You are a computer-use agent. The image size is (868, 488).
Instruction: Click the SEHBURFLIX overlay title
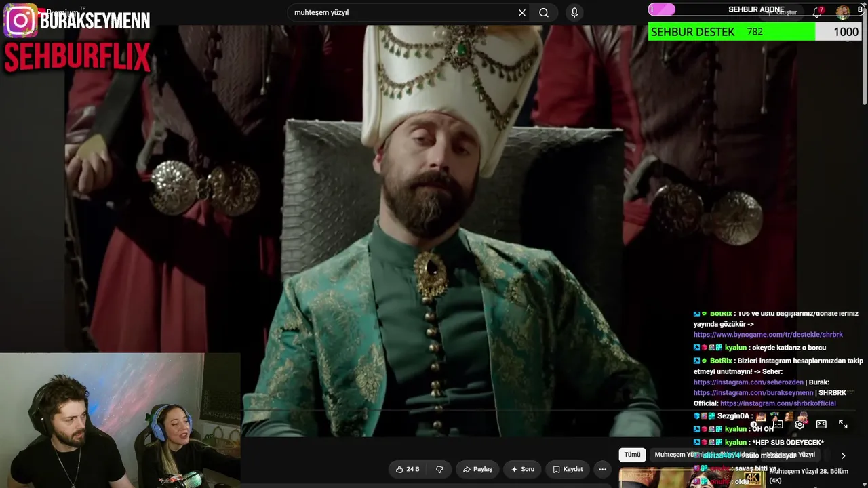[x=77, y=58]
